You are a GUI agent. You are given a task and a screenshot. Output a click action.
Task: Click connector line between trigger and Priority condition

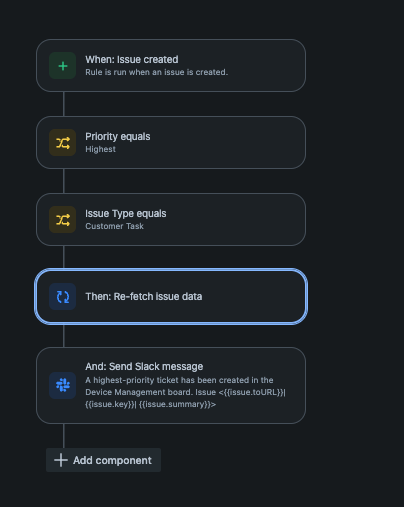tap(64, 104)
